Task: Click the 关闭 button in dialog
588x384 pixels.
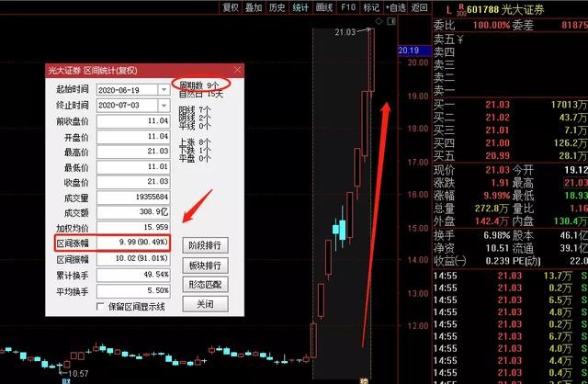Action: click(205, 304)
